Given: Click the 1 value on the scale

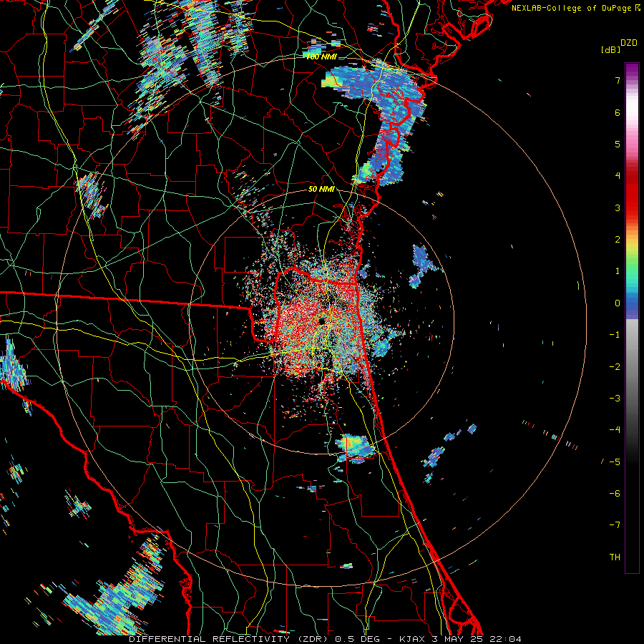Looking at the screenshot, I should [x=618, y=271].
